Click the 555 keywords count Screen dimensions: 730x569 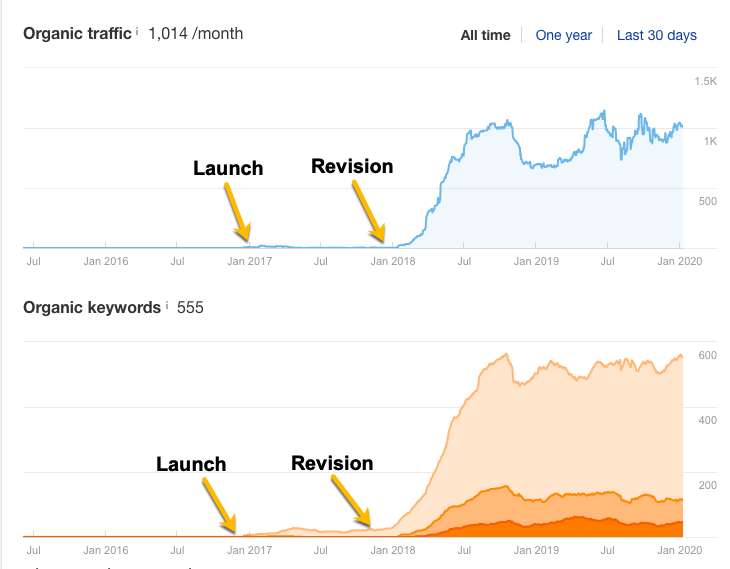[190, 307]
